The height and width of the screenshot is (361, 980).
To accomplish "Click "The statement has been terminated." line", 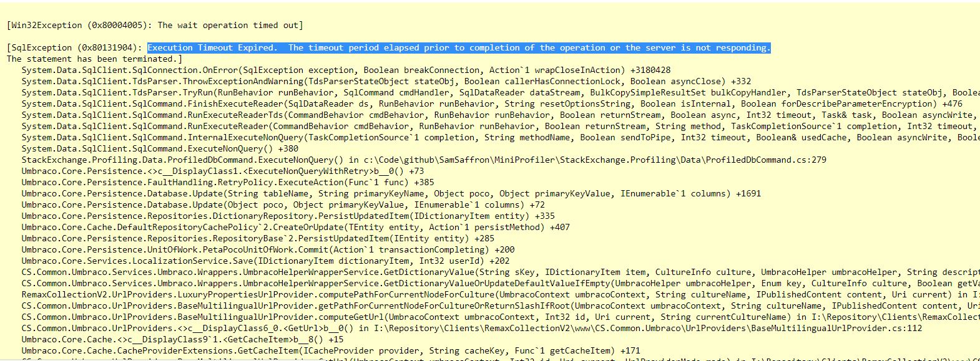I will (x=94, y=59).
